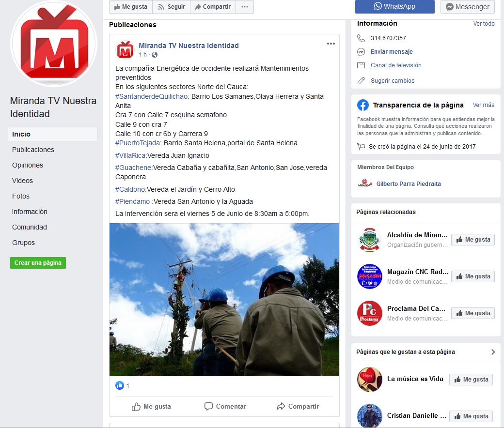Open Gilberto Parra Piedraita team member link
This screenshot has width=504, height=428.
pyautogui.click(x=409, y=183)
